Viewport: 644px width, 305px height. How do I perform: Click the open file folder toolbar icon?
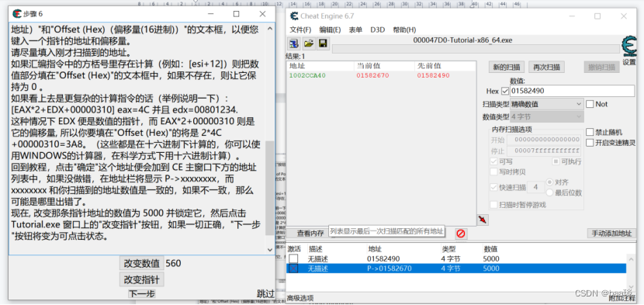309,43
